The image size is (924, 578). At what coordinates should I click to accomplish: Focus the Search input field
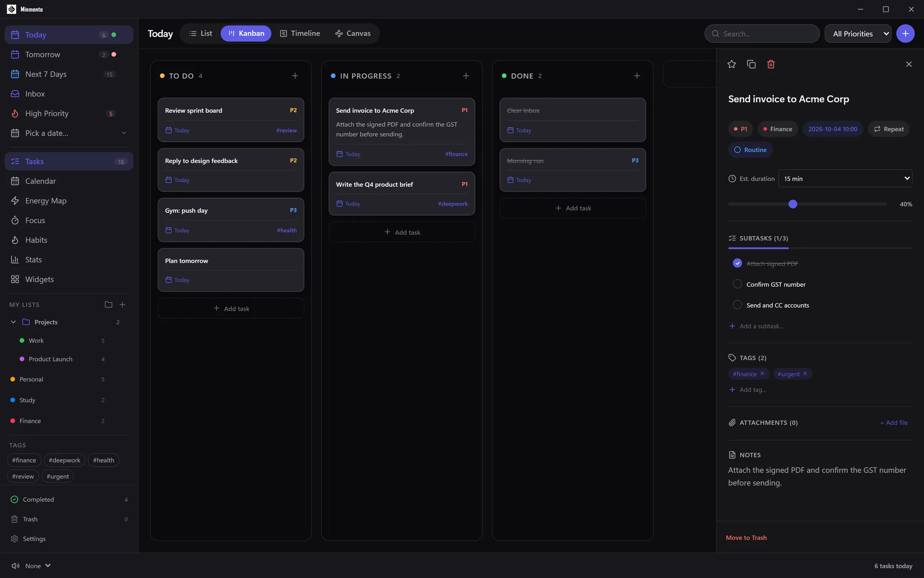(762, 34)
